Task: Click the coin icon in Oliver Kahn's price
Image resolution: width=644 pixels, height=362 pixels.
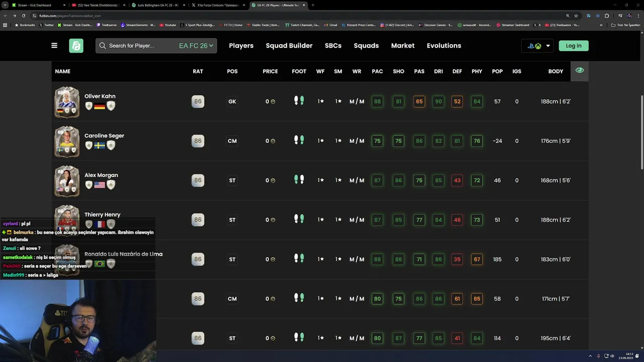Action: (273, 102)
